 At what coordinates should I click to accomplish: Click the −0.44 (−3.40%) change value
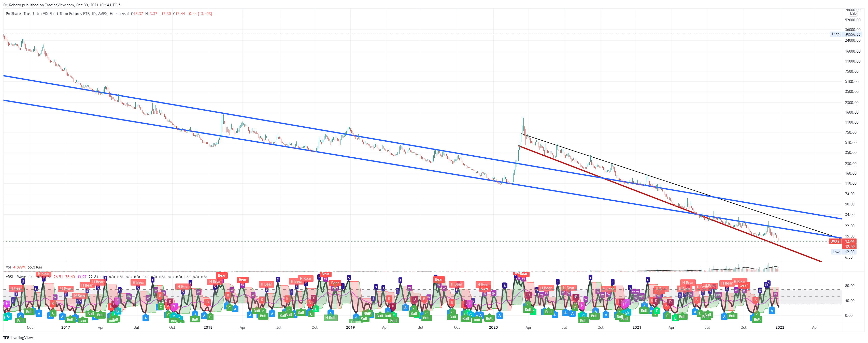tap(200, 14)
